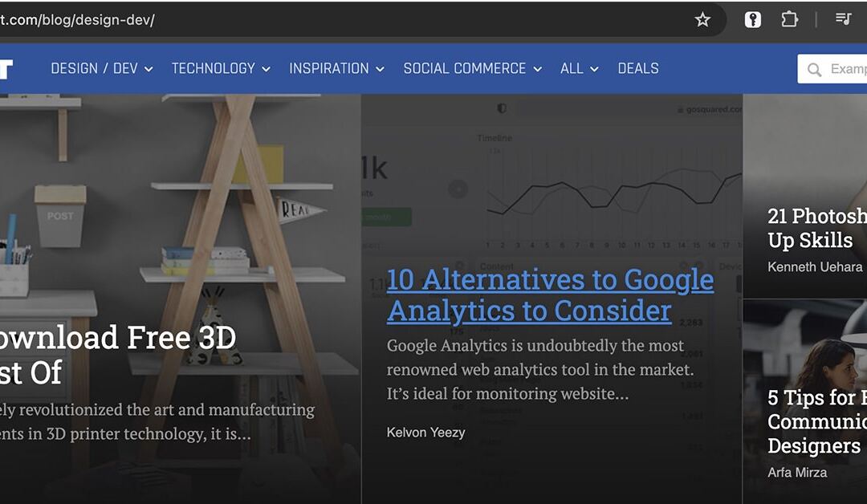867x504 pixels.
Task: Open the '21 Photoshop' skills article
Action: point(816,228)
